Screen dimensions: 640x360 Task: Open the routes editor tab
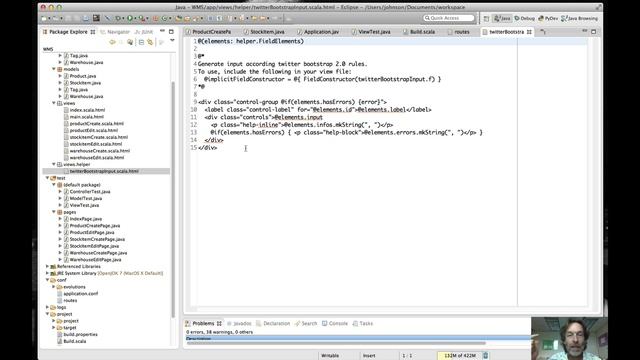click(458, 32)
